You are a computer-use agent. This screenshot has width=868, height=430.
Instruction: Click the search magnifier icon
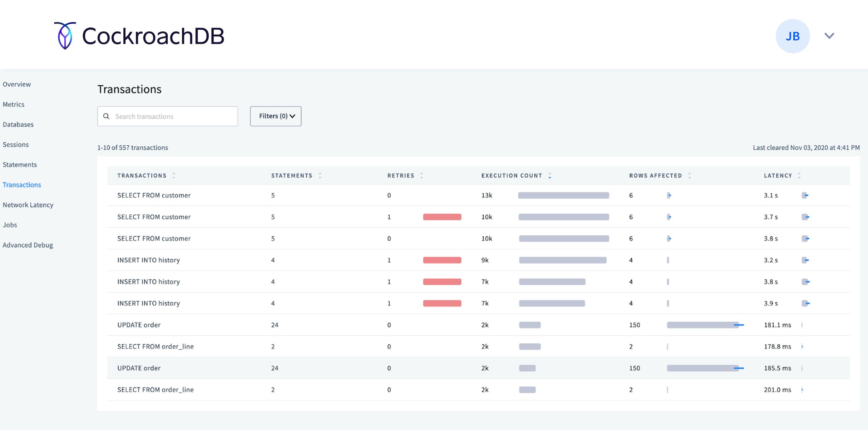(106, 116)
